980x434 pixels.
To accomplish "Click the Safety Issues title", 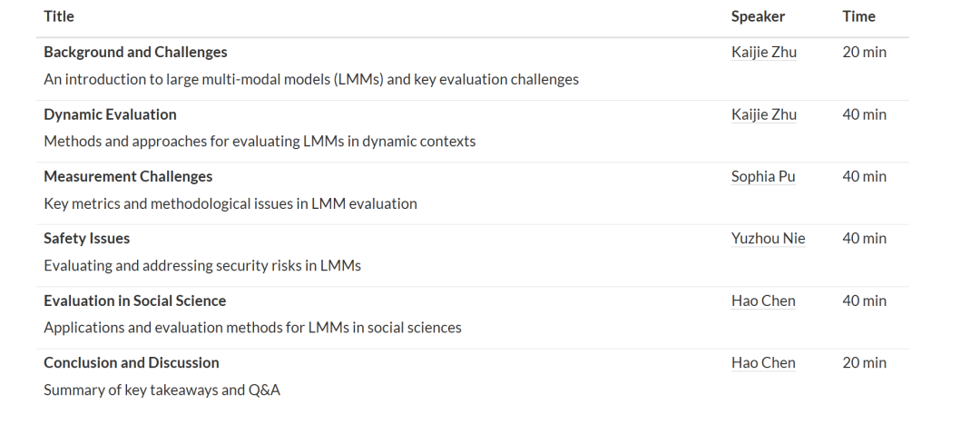I will [87, 238].
